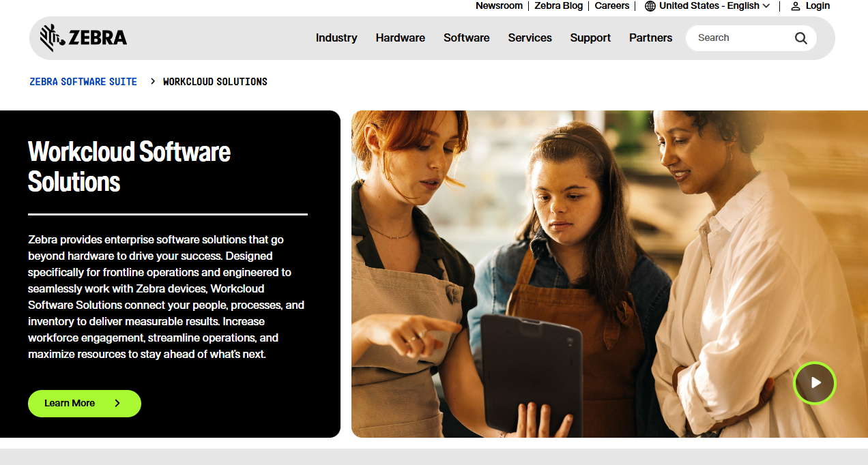Click the user login icon
The image size is (868, 465).
[x=796, y=6]
